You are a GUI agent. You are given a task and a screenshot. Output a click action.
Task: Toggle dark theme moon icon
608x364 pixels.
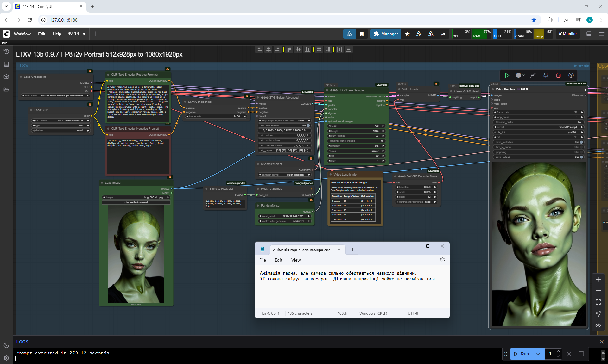(x=6, y=345)
